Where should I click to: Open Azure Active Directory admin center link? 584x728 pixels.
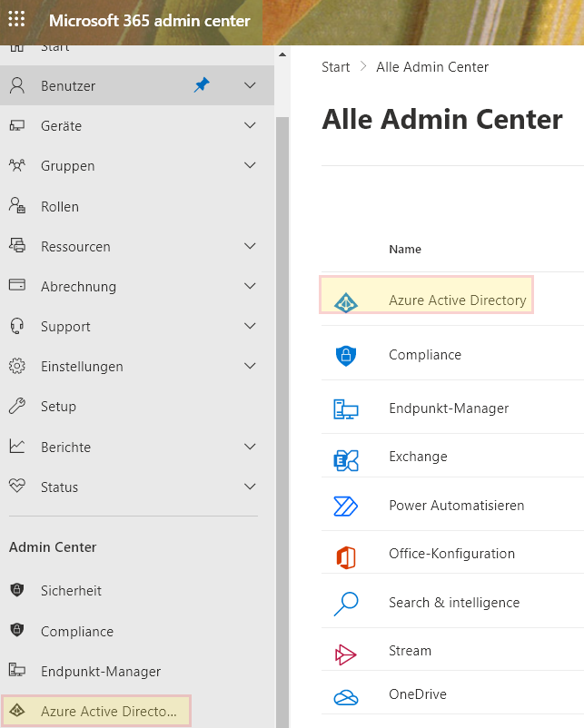[x=457, y=300]
